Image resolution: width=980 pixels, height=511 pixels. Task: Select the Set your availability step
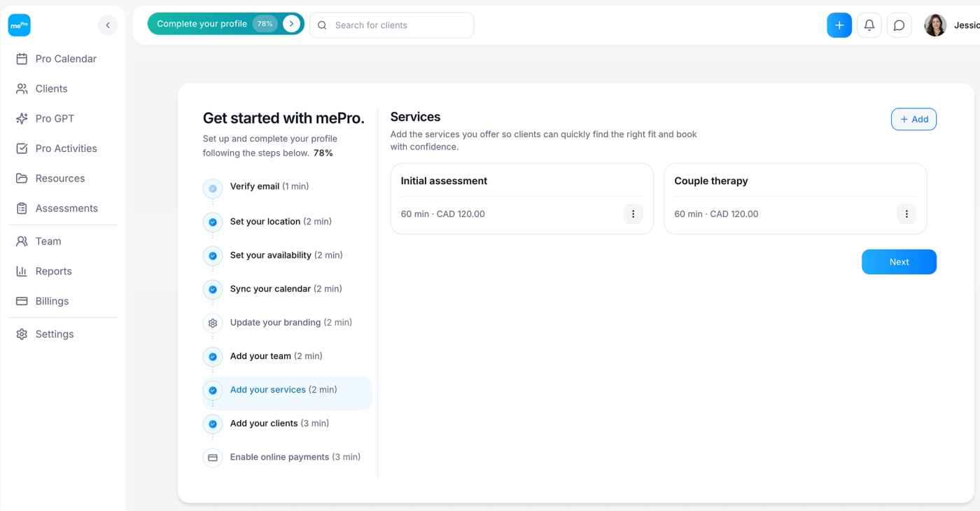tap(286, 255)
